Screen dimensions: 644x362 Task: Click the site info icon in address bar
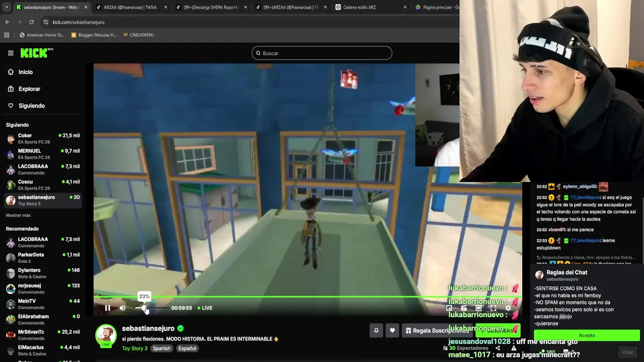(x=46, y=22)
